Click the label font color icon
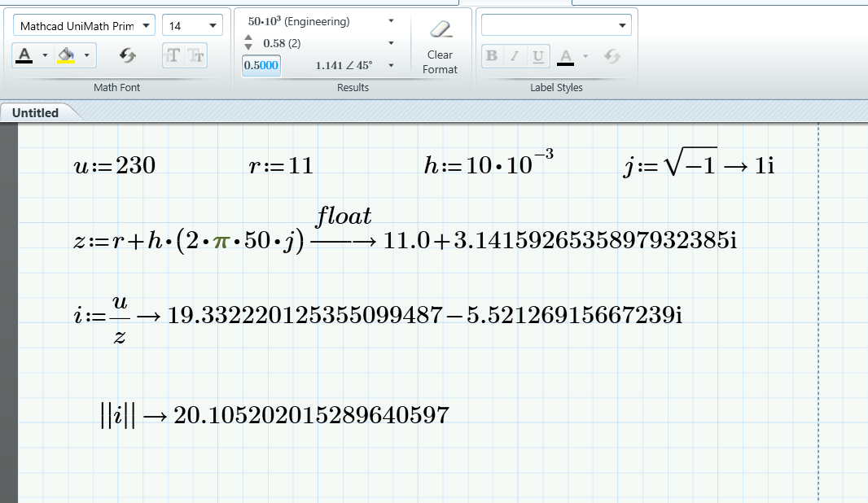This screenshot has width=868, height=503. (x=566, y=56)
